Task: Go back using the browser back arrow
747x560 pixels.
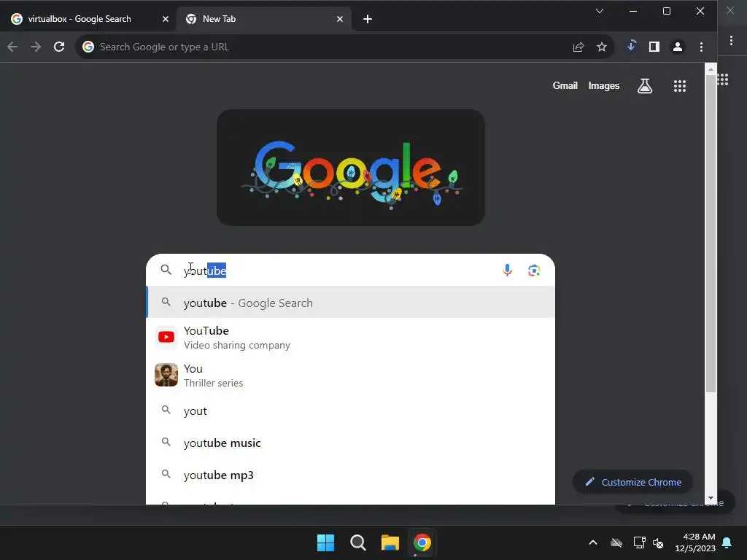Action: tap(13, 47)
